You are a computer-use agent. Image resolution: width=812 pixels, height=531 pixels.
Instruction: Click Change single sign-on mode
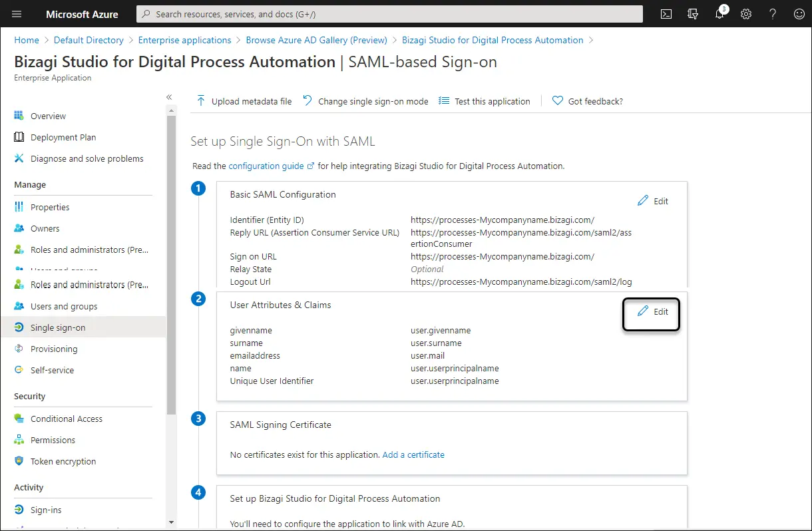(x=365, y=101)
